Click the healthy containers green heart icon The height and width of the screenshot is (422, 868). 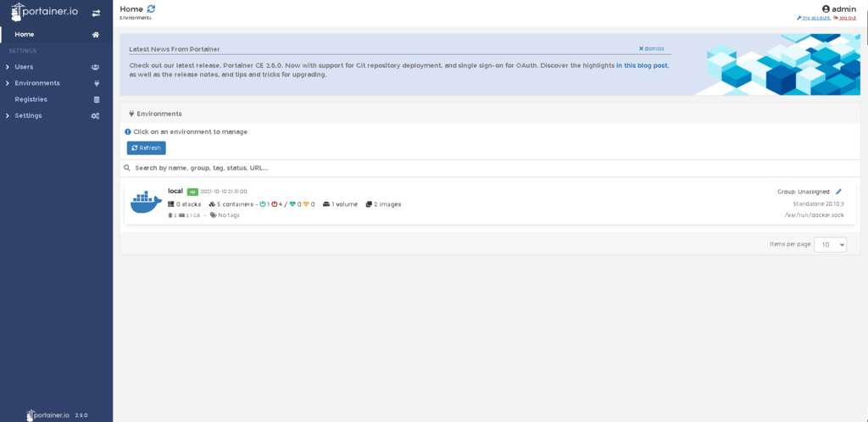coord(292,204)
